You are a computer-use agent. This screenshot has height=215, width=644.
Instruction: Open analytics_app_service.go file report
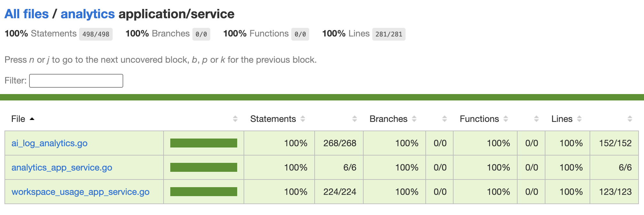[x=62, y=167]
